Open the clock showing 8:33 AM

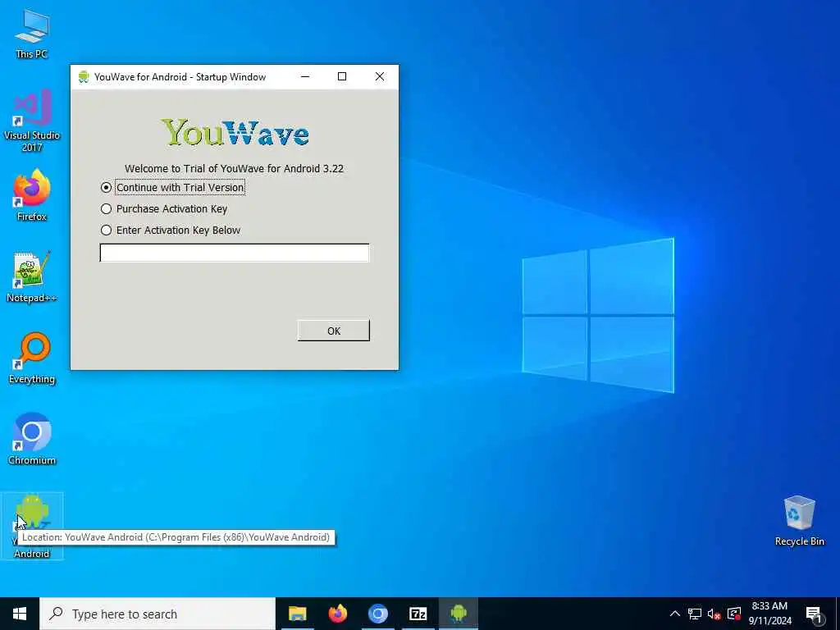(x=769, y=614)
